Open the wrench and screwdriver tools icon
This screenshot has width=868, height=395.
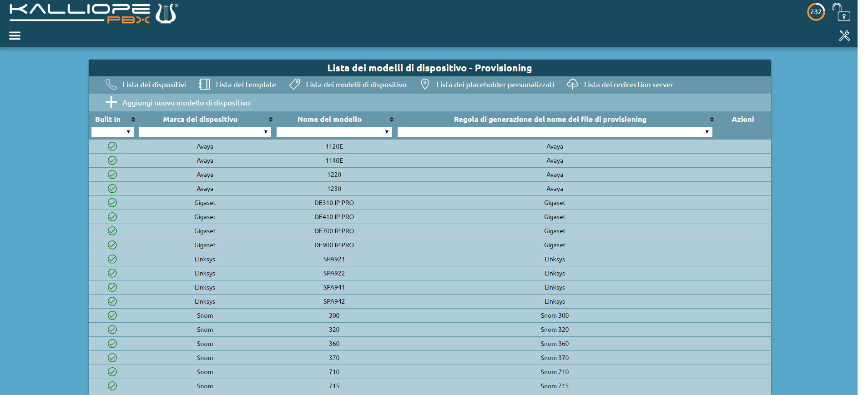click(x=844, y=35)
